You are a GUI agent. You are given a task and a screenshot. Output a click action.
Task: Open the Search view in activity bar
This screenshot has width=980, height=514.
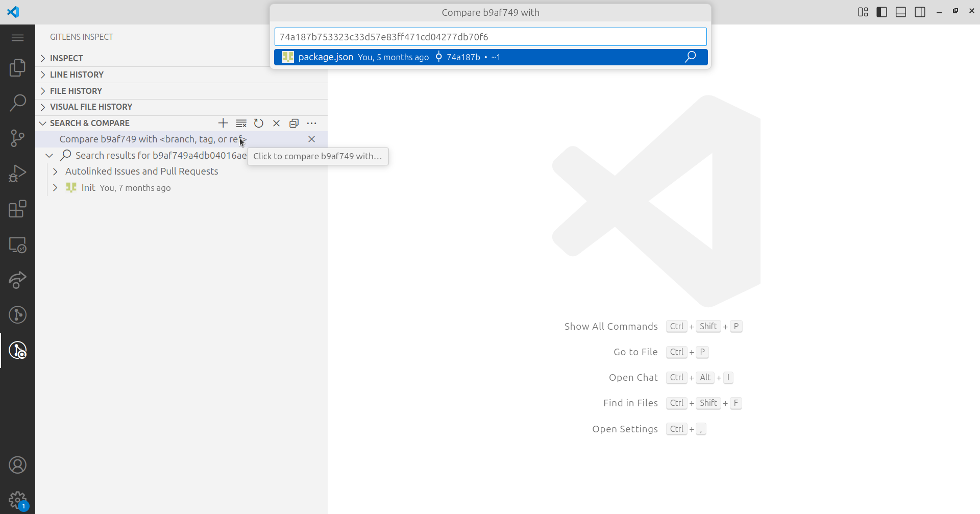17,103
